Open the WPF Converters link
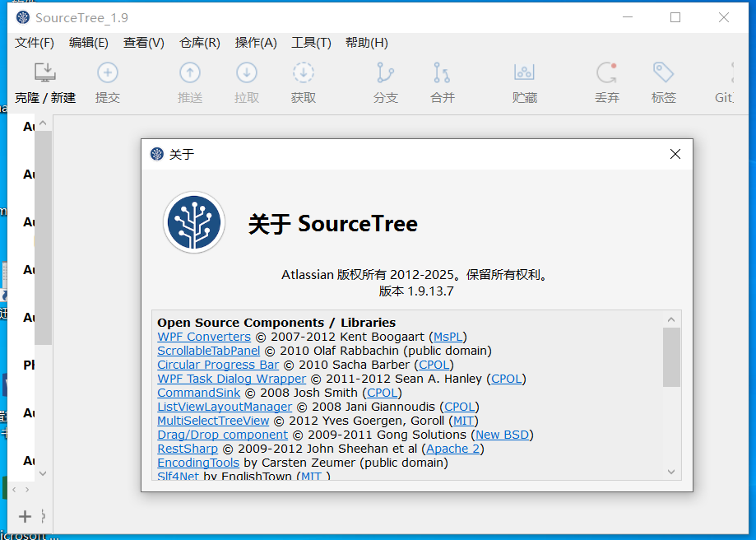 204,337
